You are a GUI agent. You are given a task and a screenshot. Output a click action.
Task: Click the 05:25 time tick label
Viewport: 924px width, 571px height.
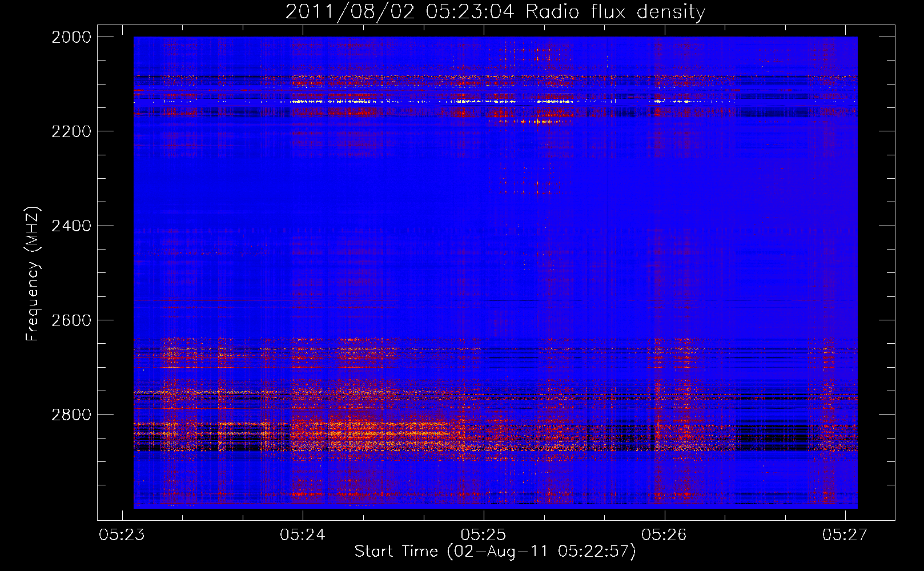[x=484, y=534]
